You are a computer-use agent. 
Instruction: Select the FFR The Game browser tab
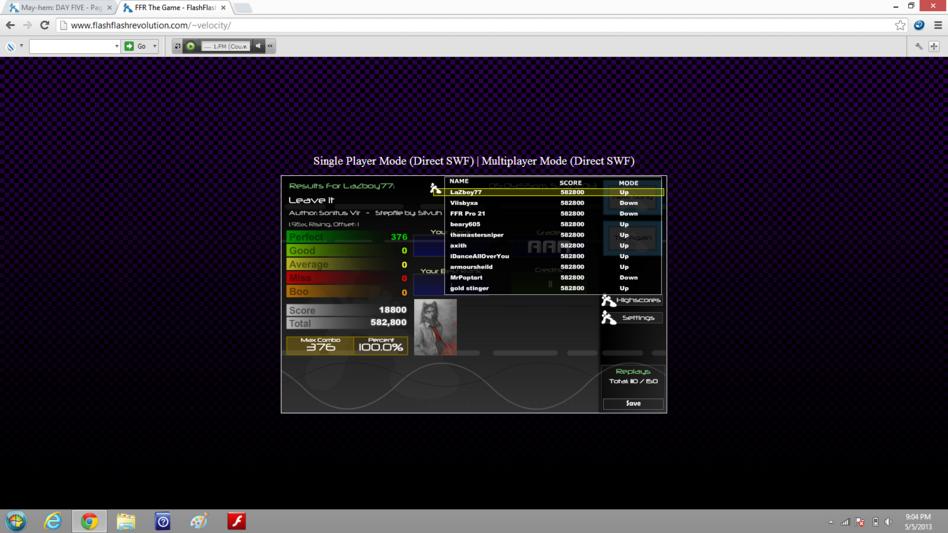click(174, 8)
